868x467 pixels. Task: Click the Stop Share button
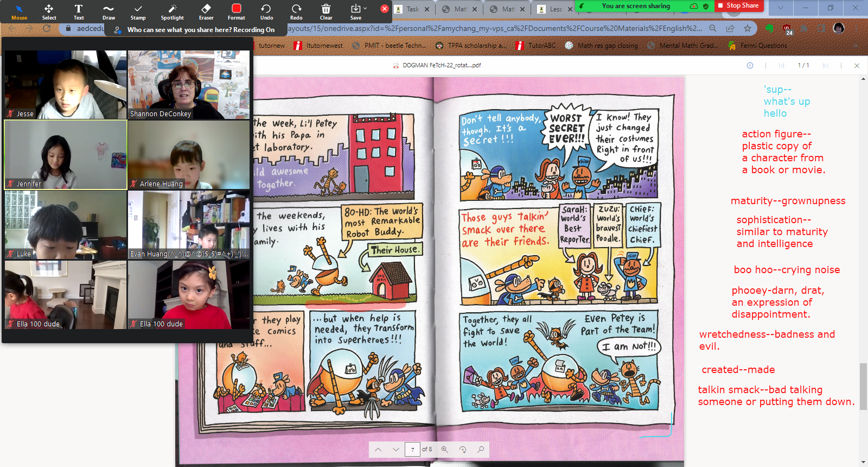pos(739,5)
